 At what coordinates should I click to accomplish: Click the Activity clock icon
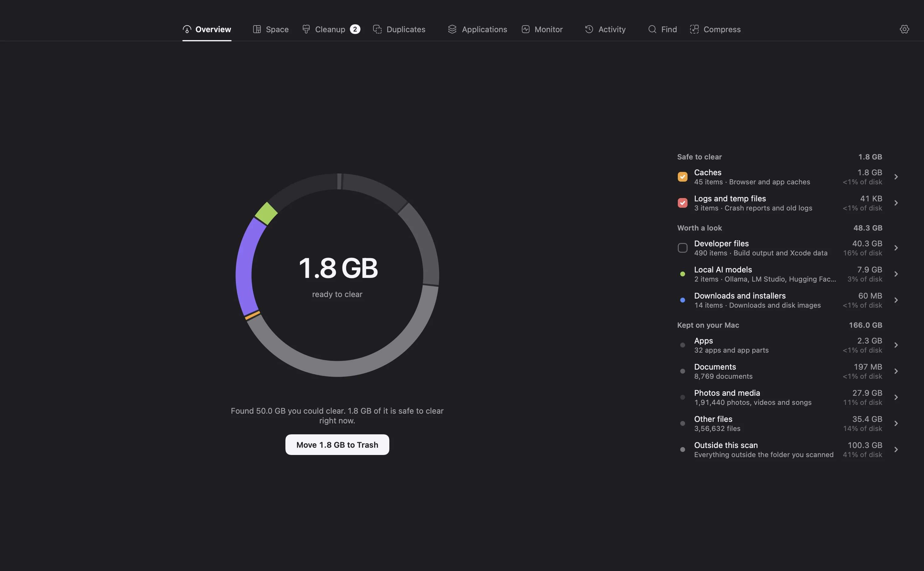click(589, 29)
